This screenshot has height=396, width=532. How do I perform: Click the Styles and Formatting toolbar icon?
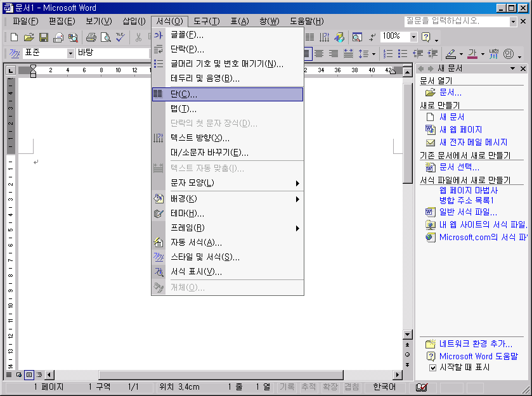(15, 54)
